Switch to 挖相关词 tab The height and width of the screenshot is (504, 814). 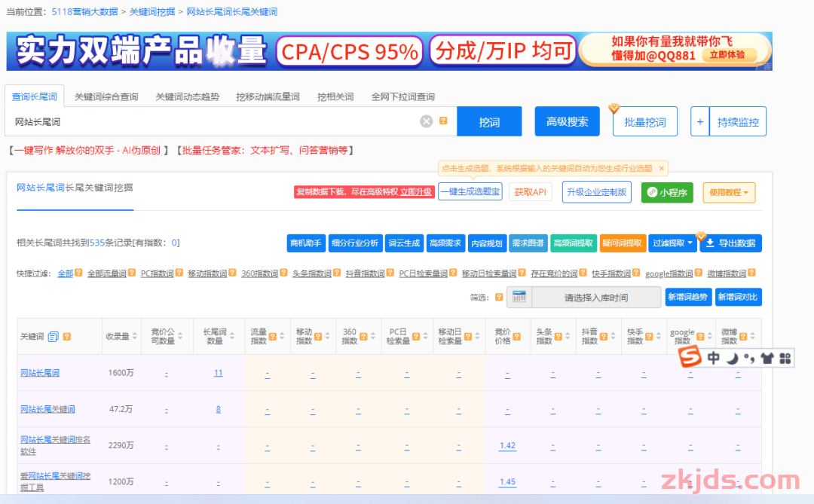point(335,96)
